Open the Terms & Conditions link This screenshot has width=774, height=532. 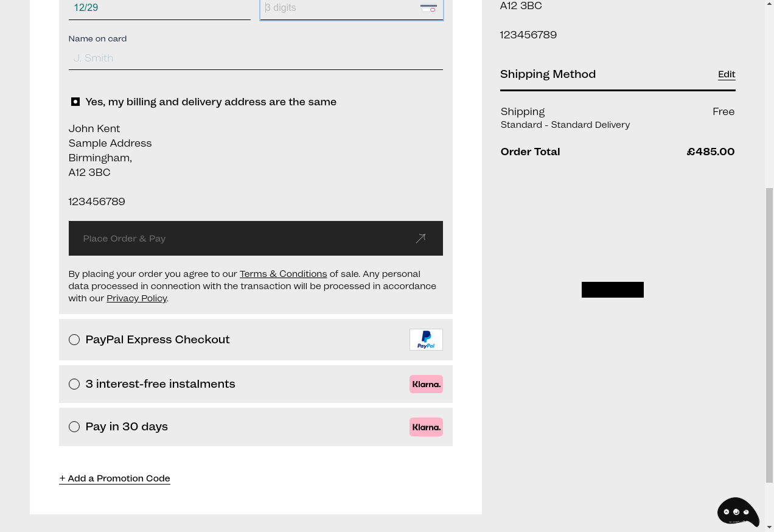pos(283,274)
